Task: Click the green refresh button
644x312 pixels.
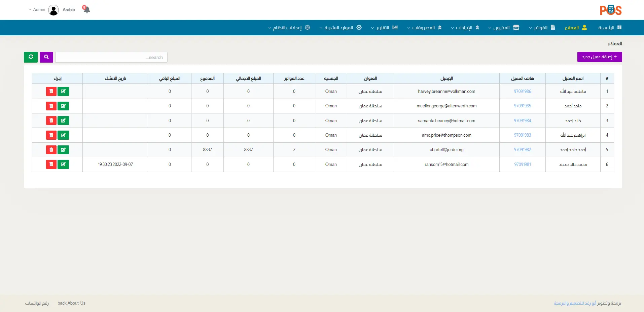Action: (x=31, y=57)
